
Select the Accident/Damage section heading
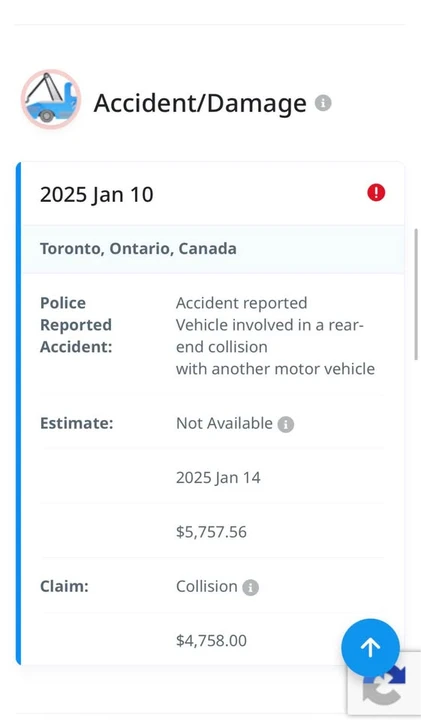tap(200, 103)
